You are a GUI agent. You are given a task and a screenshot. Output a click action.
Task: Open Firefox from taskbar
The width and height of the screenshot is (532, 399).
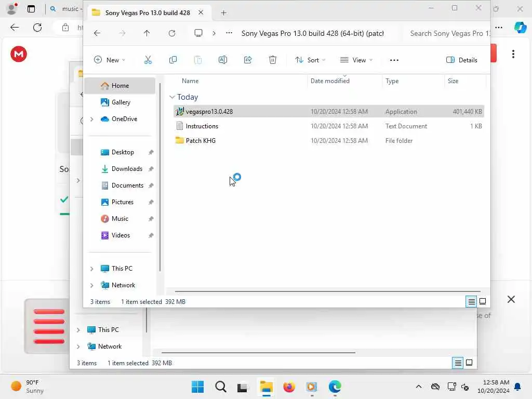(x=289, y=387)
